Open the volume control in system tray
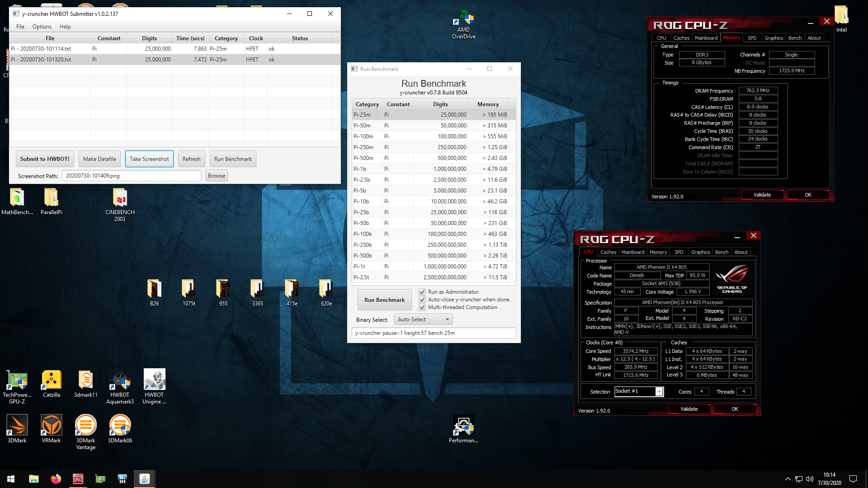The width and height of the screenshot is (868, 488). point(809,479)
